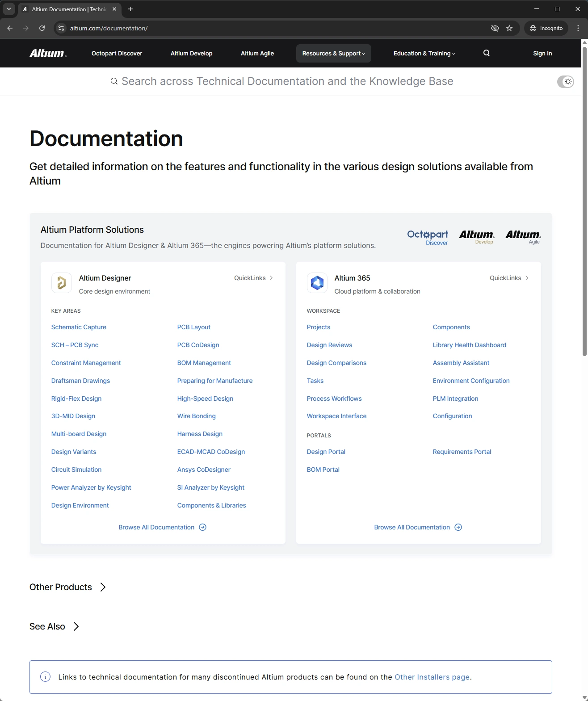Open Altium 365 QuickLinks
588x701 pixels.
click(509, 278)
